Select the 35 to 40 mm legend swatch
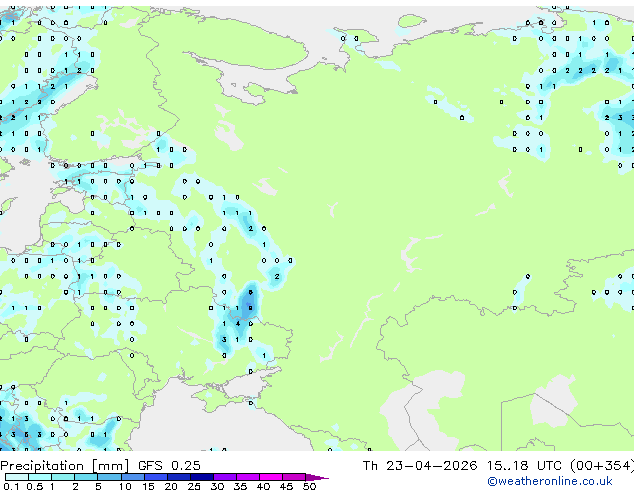 tap(248, 477)
